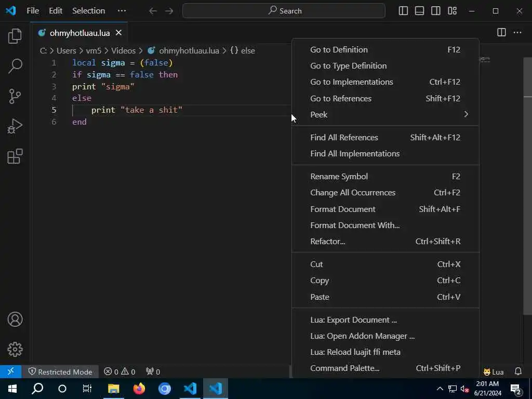Image resolution: width=532 pixels, height=399 pixels.
Task: Click line number 3 in the gutter
Action: 54,87
